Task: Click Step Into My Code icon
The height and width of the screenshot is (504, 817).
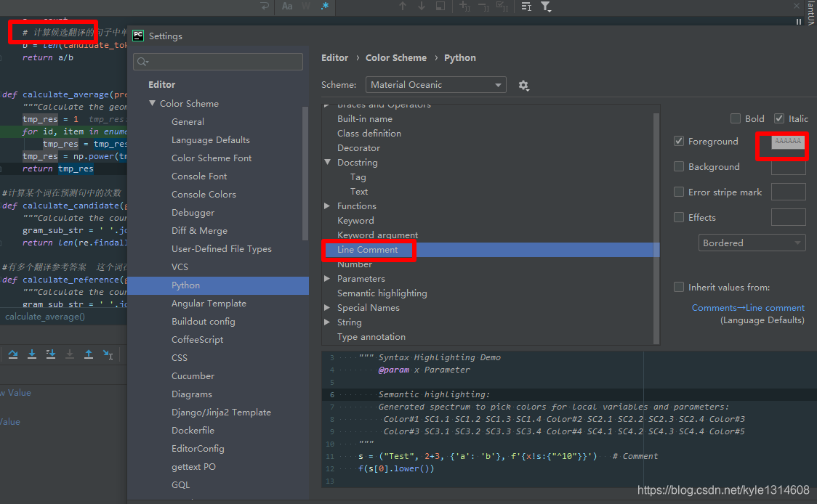Action: coord(51,354)
